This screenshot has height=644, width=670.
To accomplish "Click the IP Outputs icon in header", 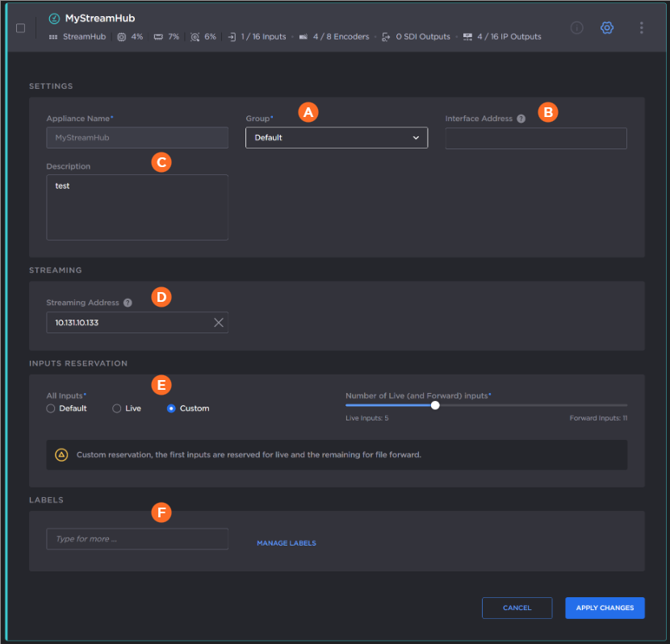I will pyautogui.click(x=467, y=37).
